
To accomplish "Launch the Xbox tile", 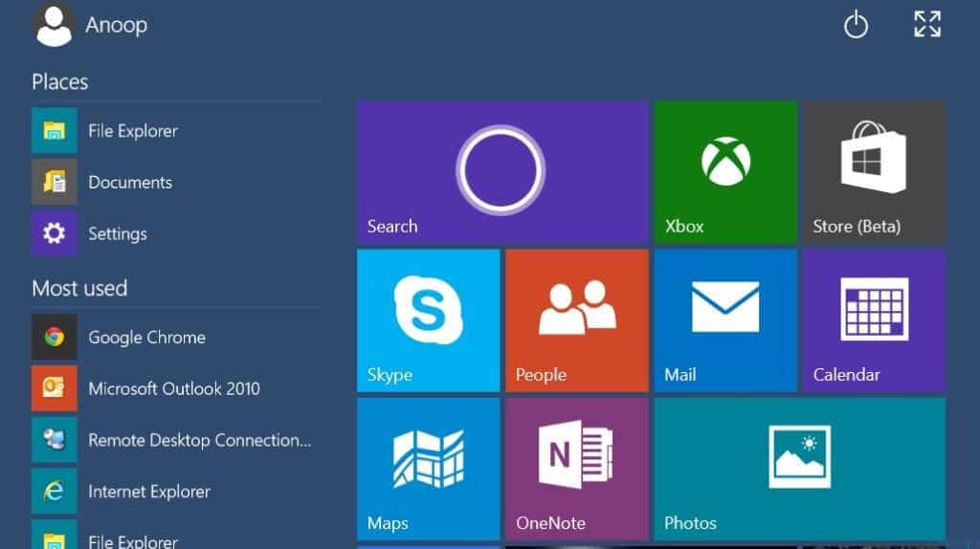I will point(725,172).
